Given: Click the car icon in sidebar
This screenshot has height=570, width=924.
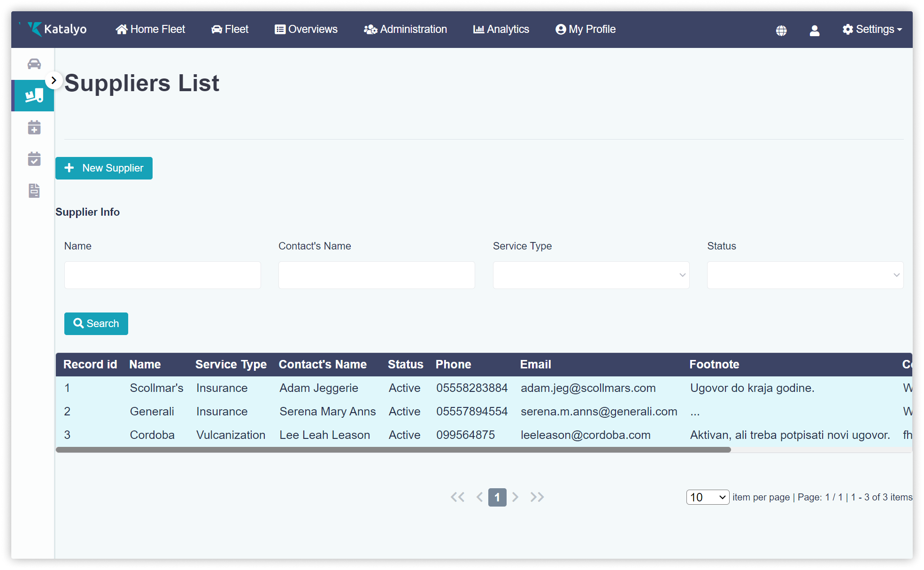Looking at the screenshot, I should point(34,64).
